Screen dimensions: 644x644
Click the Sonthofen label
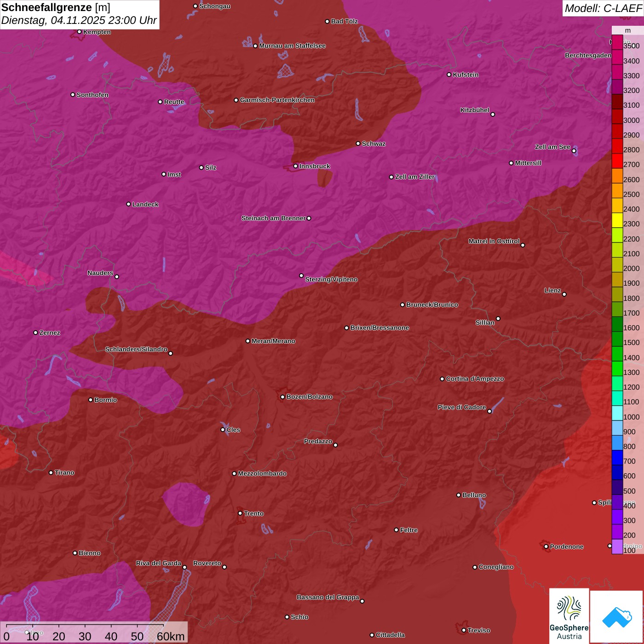point(92,95)
